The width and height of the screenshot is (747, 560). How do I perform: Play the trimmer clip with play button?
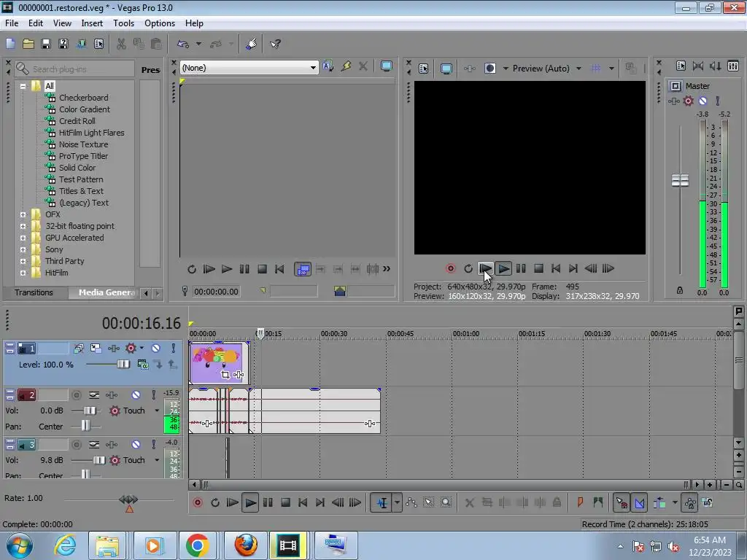227,269
